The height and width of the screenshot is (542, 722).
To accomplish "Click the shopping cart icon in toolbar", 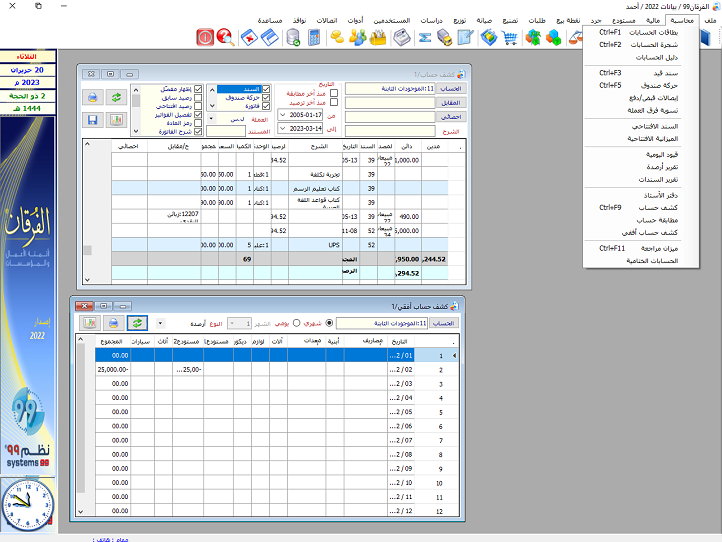I will [x=511, y=38].
